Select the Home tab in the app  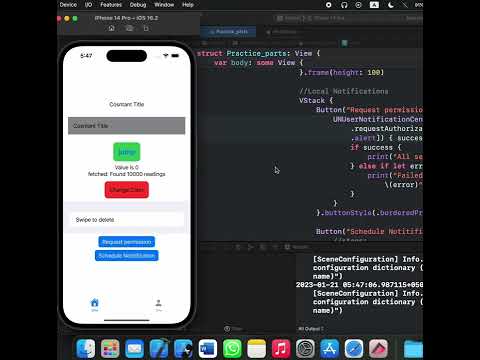[x=95, y=305]
